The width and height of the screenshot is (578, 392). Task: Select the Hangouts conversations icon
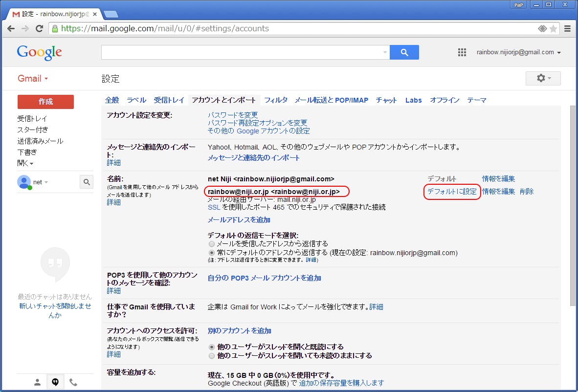point(55,382)
